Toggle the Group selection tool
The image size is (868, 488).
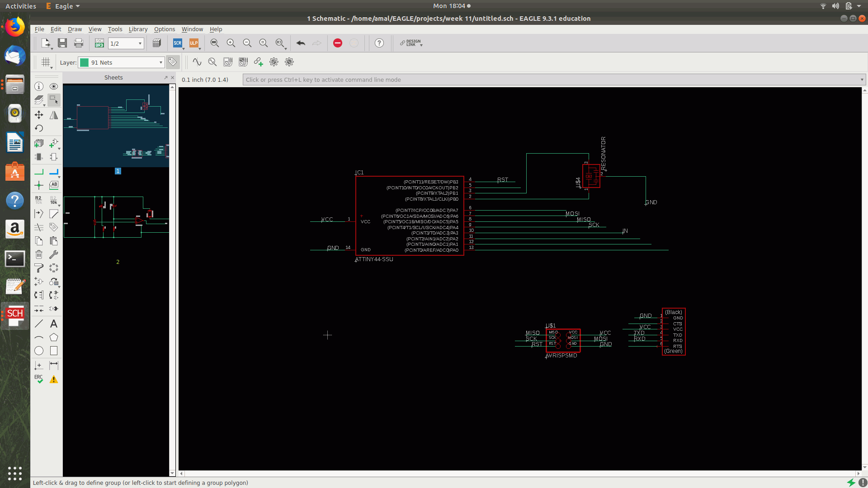click(54, 100)
